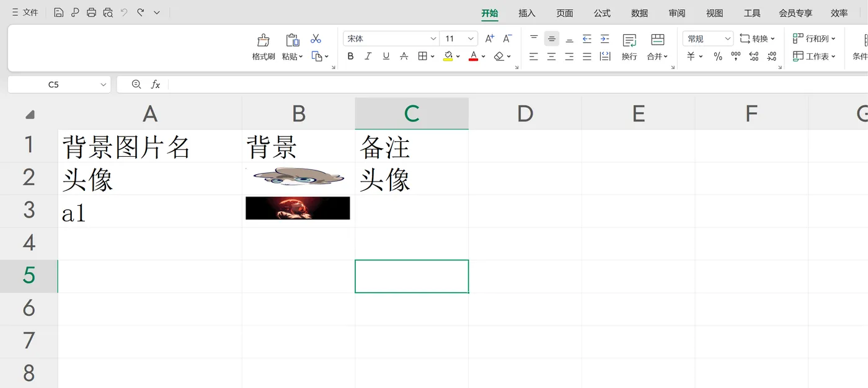Select the Format Painter (格式刷) tool
Screen dimensions: 868x388
pos(263,47)
